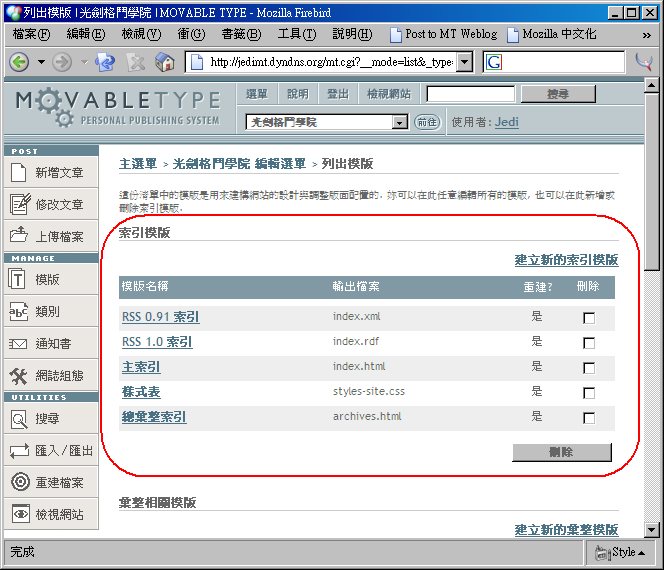
Task: Open the RSS 0.91 索引 template link
Action: coord(160,317)
